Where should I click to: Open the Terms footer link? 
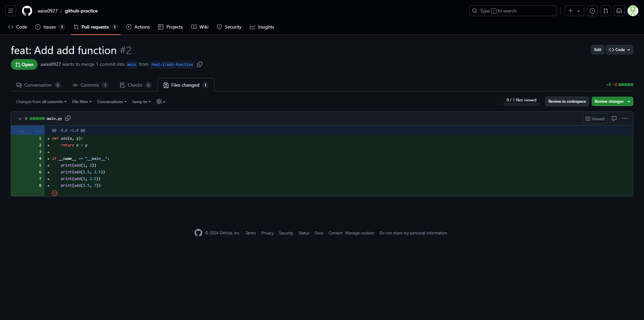251,233
